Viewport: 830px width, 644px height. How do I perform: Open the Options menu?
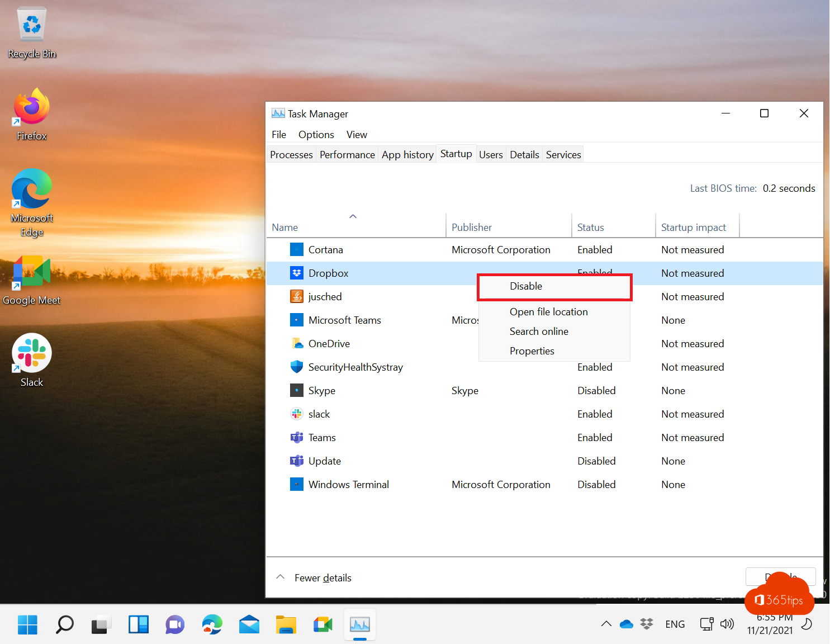click(x=316, y=135)
